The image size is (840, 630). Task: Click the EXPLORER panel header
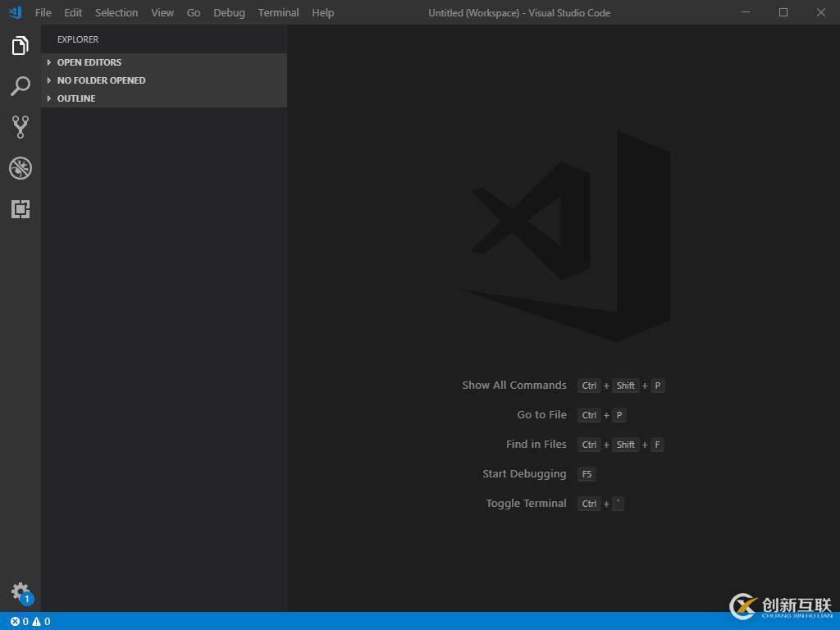point(77,39)
